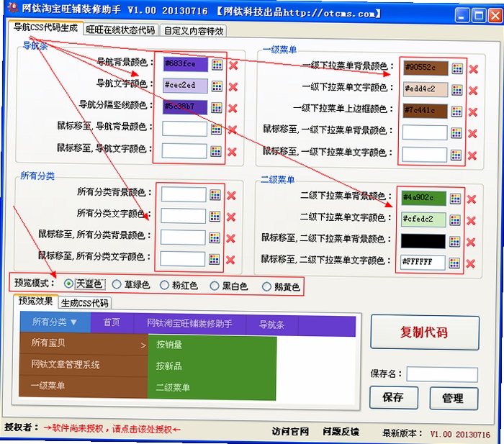Open color picker for 导航分隔竖线颜色

217,108
